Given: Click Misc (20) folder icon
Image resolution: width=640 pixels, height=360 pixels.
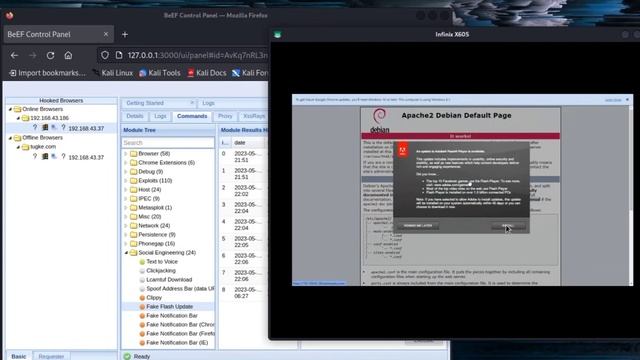Looking at the screenshot, I should 133,217.
